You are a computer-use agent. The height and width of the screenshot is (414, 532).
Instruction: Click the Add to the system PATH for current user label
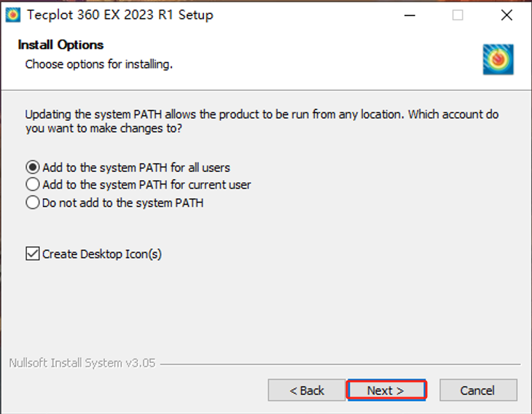(x=146, y=184)
